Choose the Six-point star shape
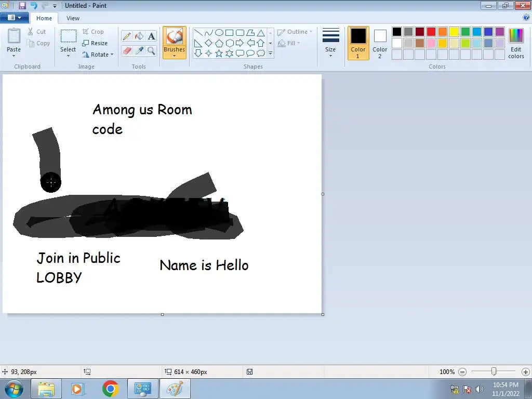 click(x=229, y=54)
